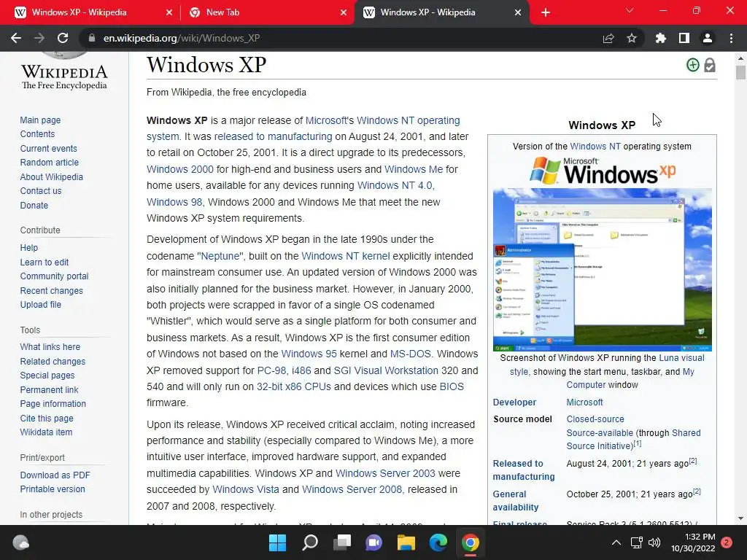View site information via the padlock icon
The width and height of the screenshot is (747, 560).
point(92,38)
